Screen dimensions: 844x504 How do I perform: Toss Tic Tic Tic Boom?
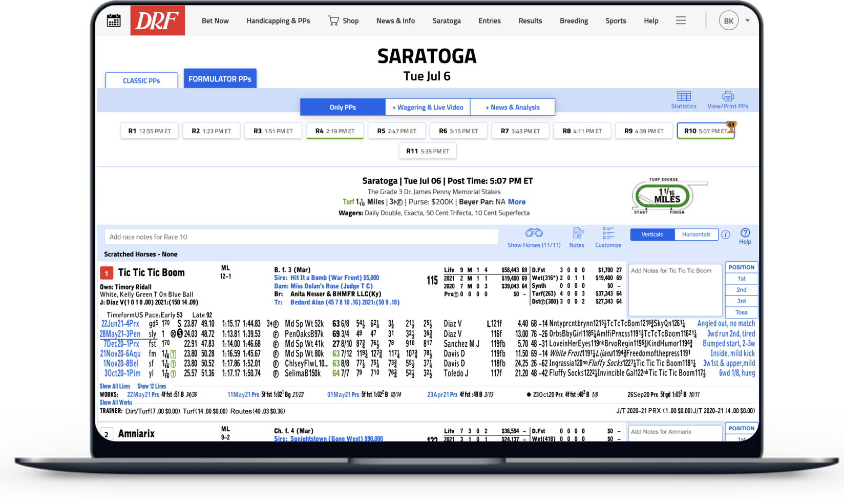741,312
